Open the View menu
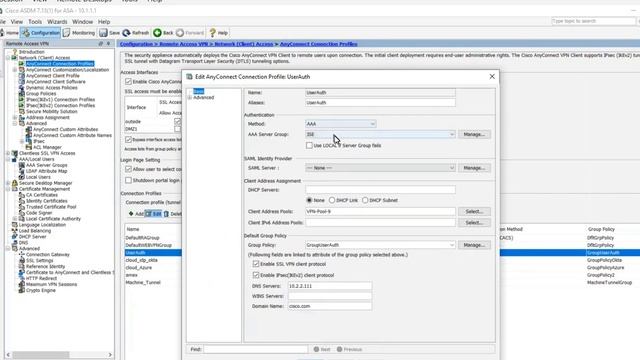Viewport: 640px width, 360px height. [x=17, y=22]
